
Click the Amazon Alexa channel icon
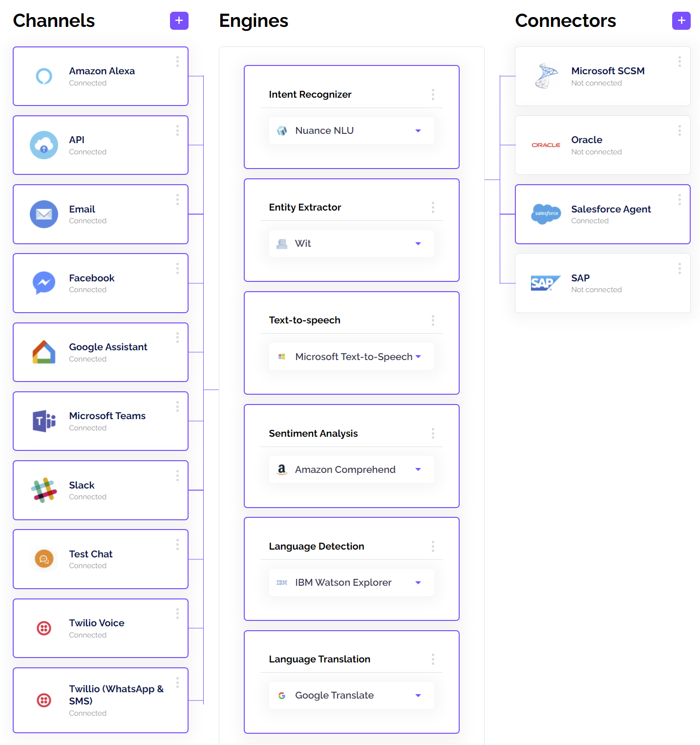coord(44,76)
